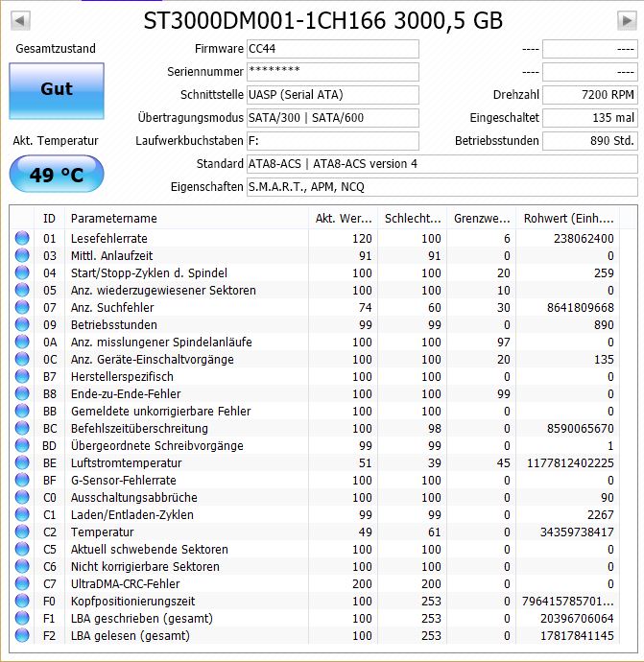Click status orb for Nicht korrigierbare Sektoren
644x662 pixels.
point(22,566)
